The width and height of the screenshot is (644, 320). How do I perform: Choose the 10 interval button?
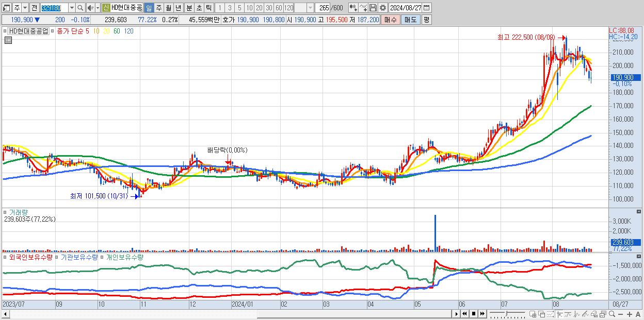(x=249, y=8)
